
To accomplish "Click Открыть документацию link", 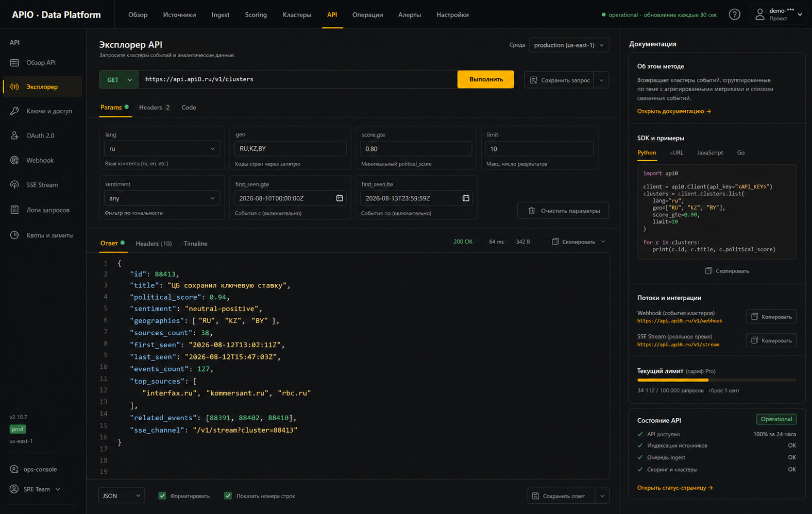I will click(674, 111).
